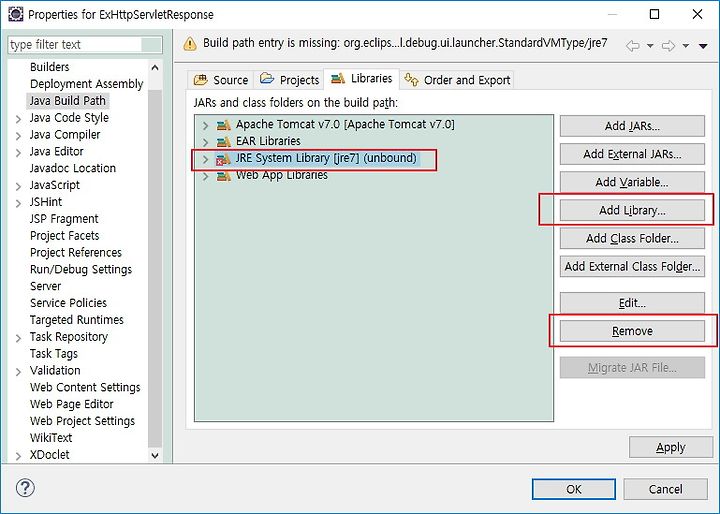Click the back navigation arrow icon
Image resolution: width=720 pixels, height=514 pixels.
[x=633, y=45]
